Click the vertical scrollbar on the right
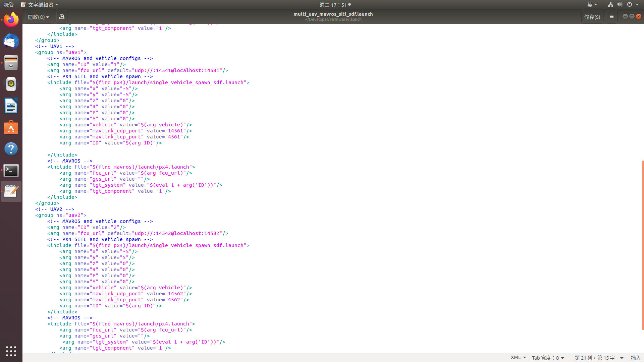 pyautogui.click(x=643, y=245)
